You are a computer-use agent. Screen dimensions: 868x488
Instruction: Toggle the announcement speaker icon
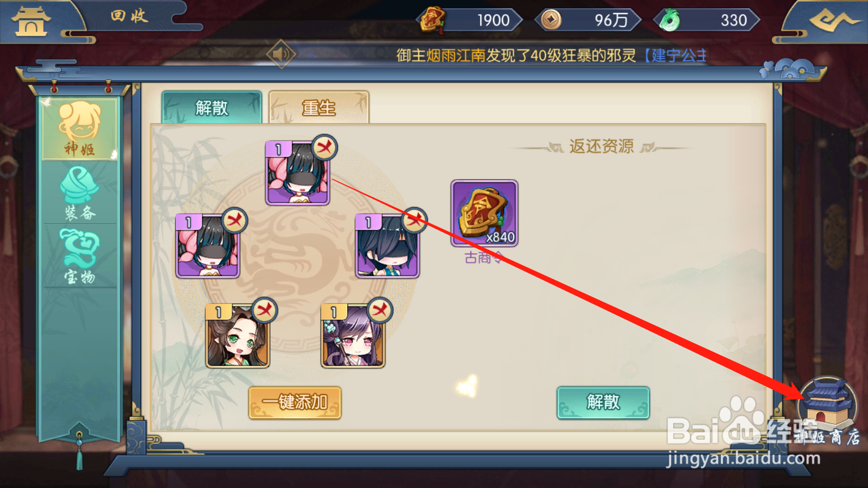tap(281, 54)
